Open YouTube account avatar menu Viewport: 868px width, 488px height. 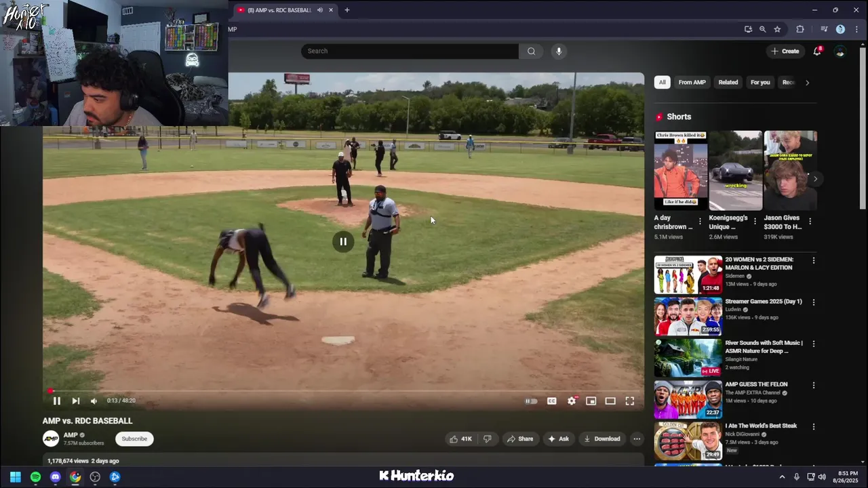(840, 52)
